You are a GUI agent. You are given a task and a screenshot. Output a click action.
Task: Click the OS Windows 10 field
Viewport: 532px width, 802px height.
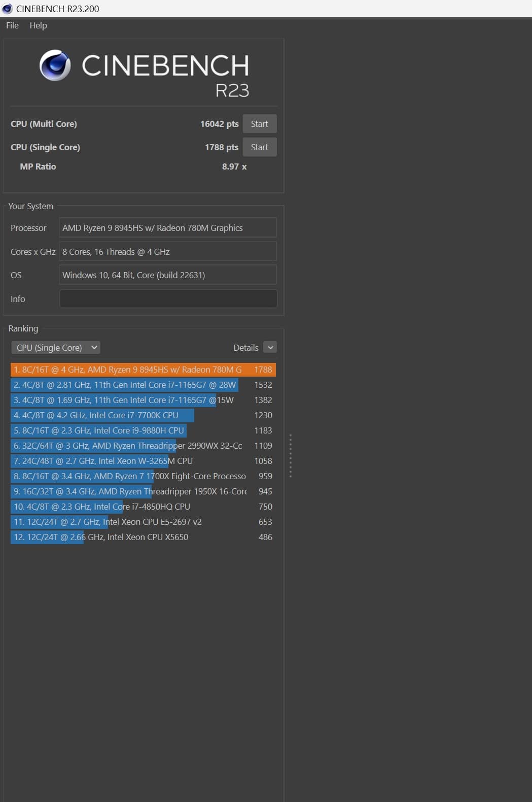click(x=168, y=275)
